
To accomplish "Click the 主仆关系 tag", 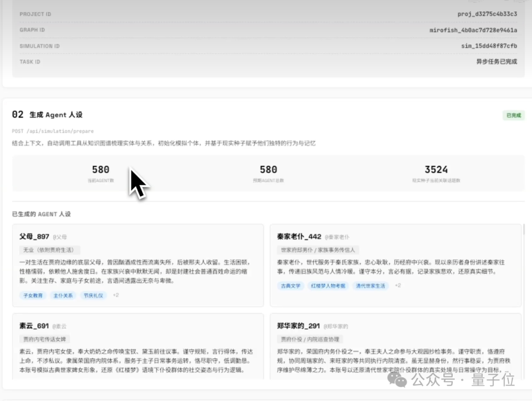I will [x=63, y=295].
